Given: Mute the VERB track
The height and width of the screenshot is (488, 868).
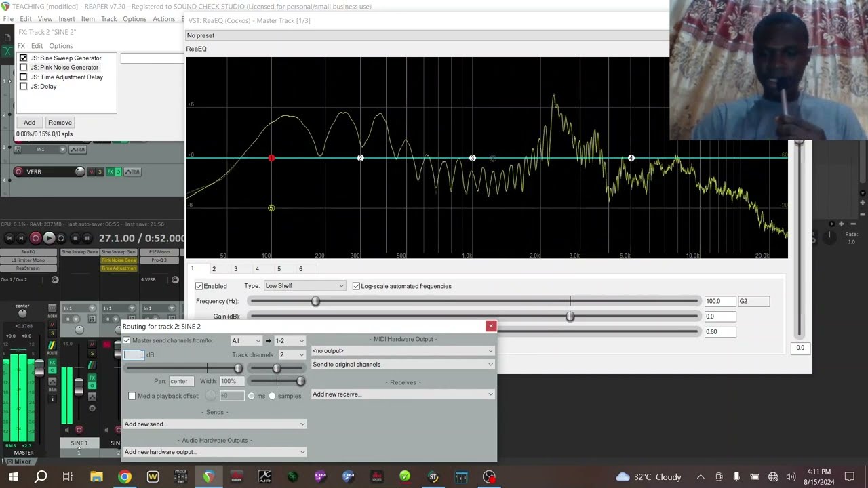Looking at the screenshot, I should click(91, 171).
